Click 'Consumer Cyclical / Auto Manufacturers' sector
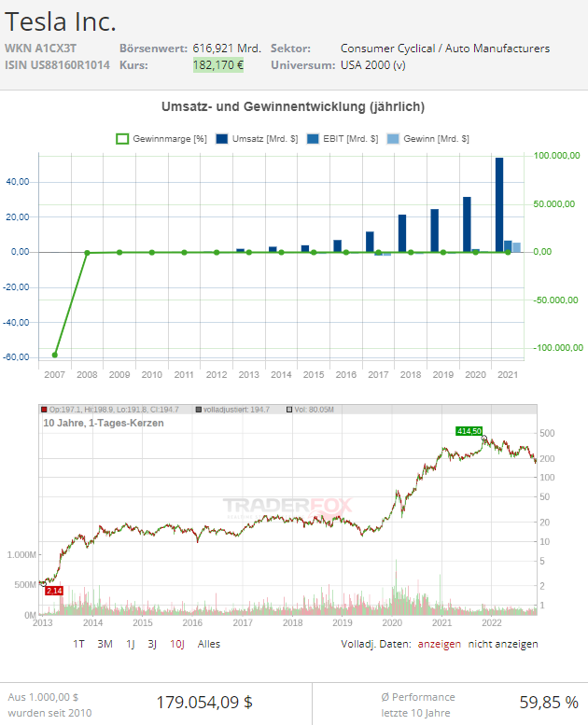Screen dimensions: 588x725 coord(445,49)
